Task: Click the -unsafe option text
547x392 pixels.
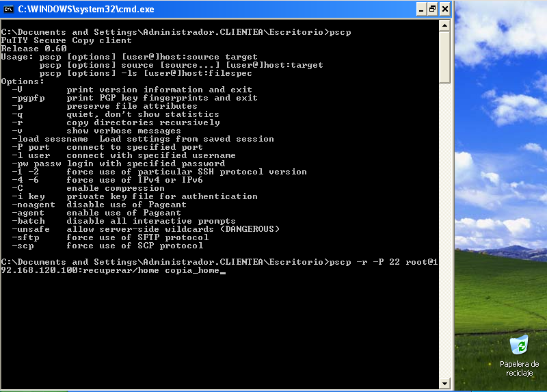Action: click(31, 229)
